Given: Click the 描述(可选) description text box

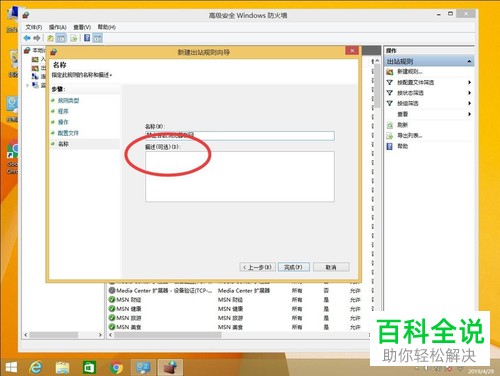Looking at the screenshot, I should [x=240, y=177].
